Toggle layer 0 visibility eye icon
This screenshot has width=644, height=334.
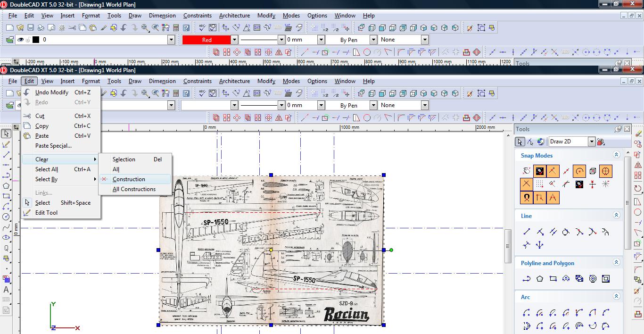tap(20, 40)
